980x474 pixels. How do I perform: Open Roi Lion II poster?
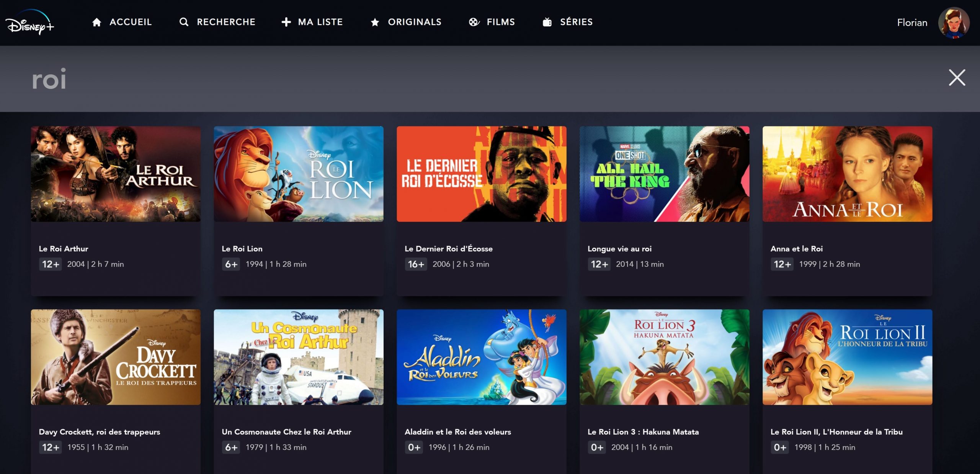tap(848, 357)
